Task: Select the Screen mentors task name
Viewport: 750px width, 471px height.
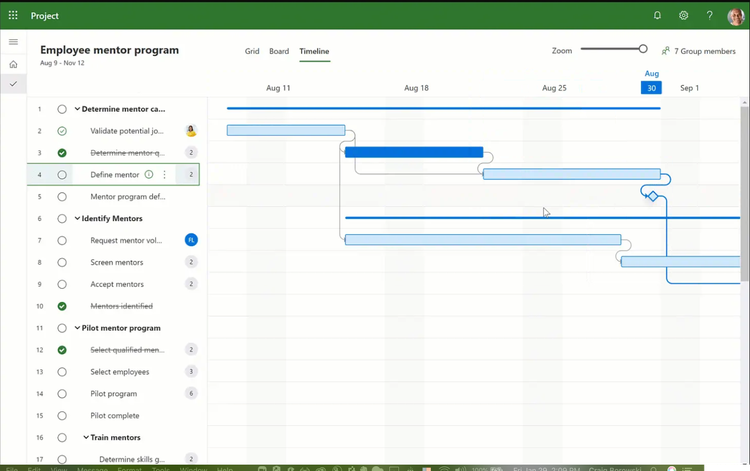Action: 117,262
